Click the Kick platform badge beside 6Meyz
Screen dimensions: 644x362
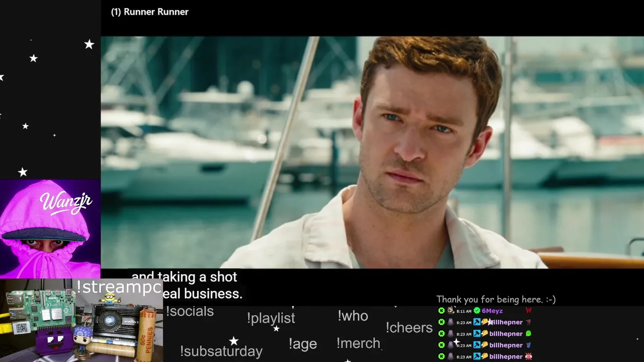441,311
